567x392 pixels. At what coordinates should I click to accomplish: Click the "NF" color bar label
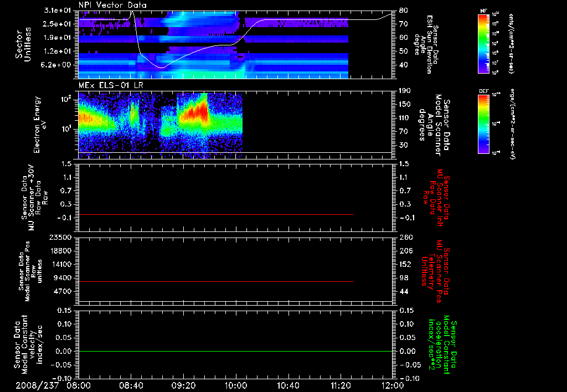coord(483,11)
